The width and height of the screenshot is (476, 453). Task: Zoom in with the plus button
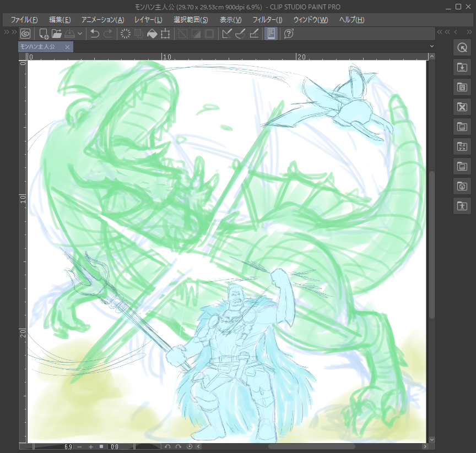(90, 446)
